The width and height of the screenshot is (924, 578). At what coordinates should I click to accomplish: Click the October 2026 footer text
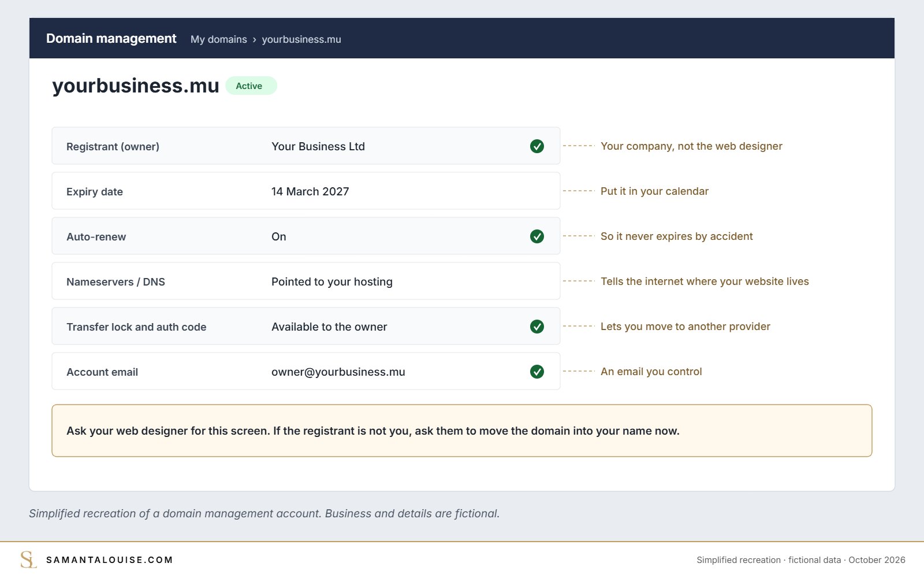pos(877,560)
